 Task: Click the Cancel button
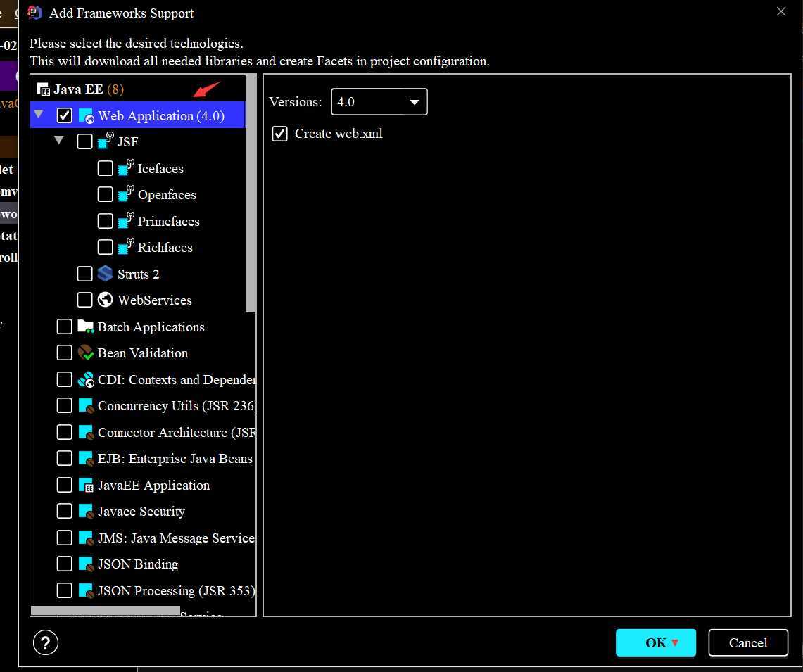click(747, 642)
